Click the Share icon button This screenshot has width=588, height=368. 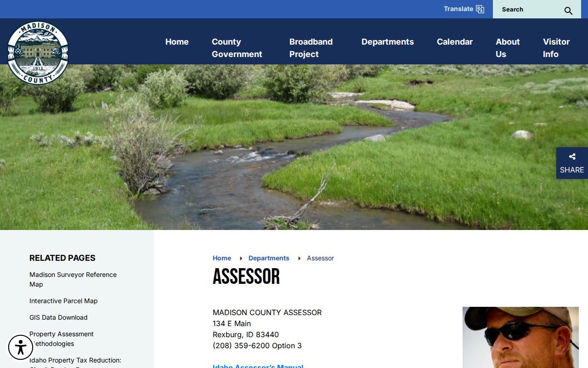pos(572,163)
